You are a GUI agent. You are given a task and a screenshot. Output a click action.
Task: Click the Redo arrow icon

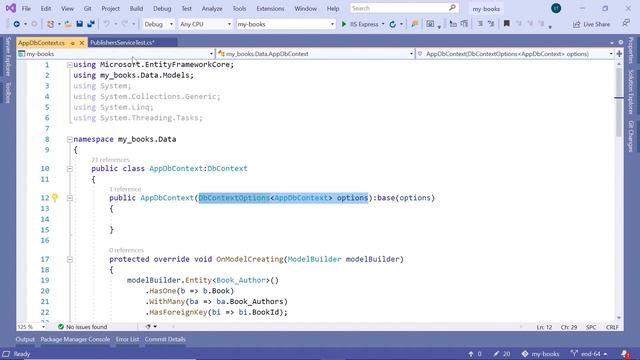pos(125,24)
